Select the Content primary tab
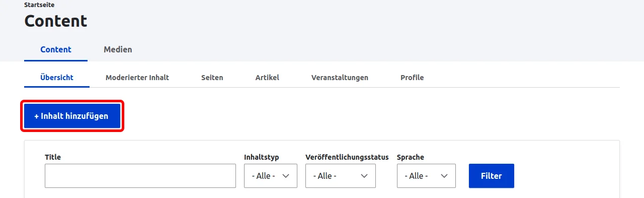This screenshot has height=198, width=644. coord(56,50)
